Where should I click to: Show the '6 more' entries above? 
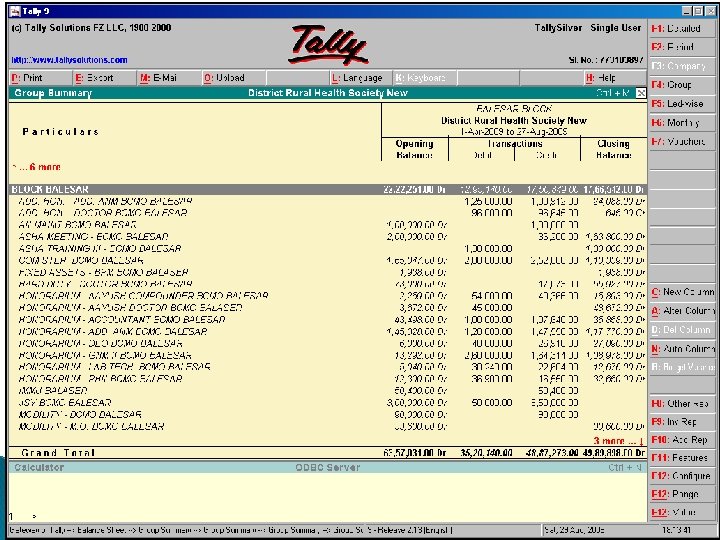tap(37, 167)
